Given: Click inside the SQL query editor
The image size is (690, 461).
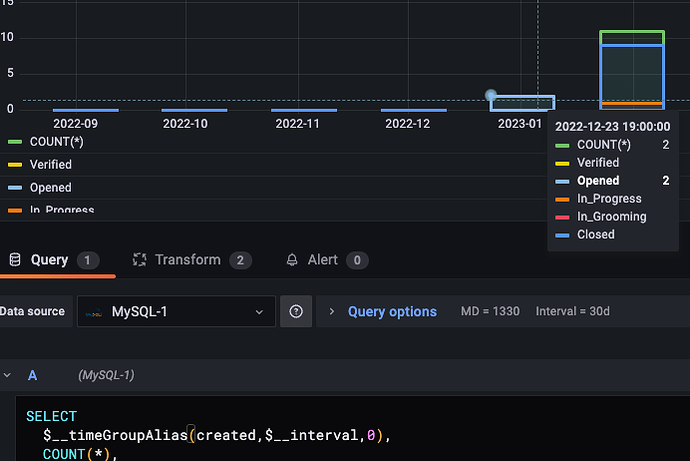Looking at the screenshot, I should point(352,428).
